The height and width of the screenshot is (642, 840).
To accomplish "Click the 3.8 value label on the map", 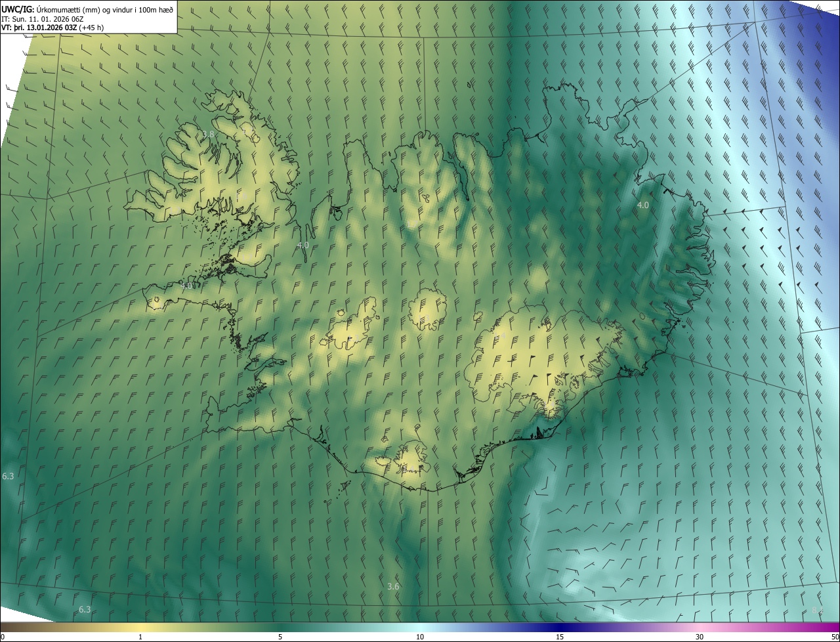I will click(208, 134).
